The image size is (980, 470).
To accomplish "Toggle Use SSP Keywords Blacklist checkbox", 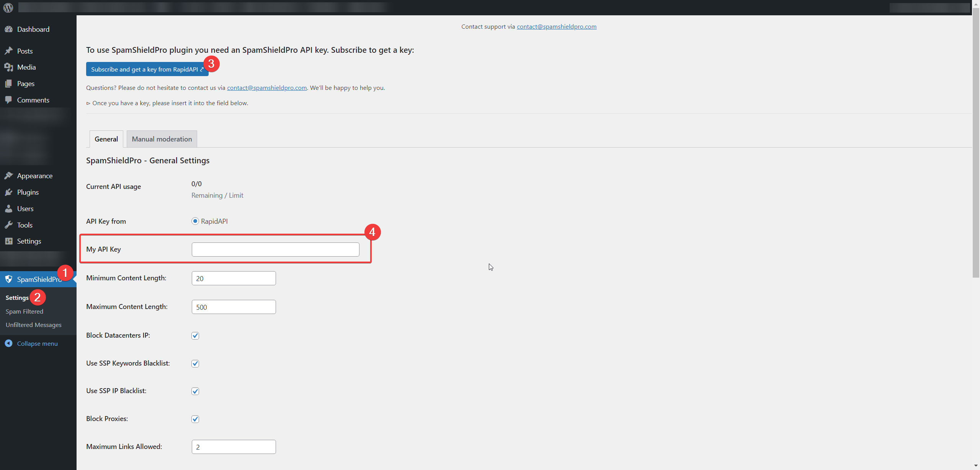I will coord(195,364).
